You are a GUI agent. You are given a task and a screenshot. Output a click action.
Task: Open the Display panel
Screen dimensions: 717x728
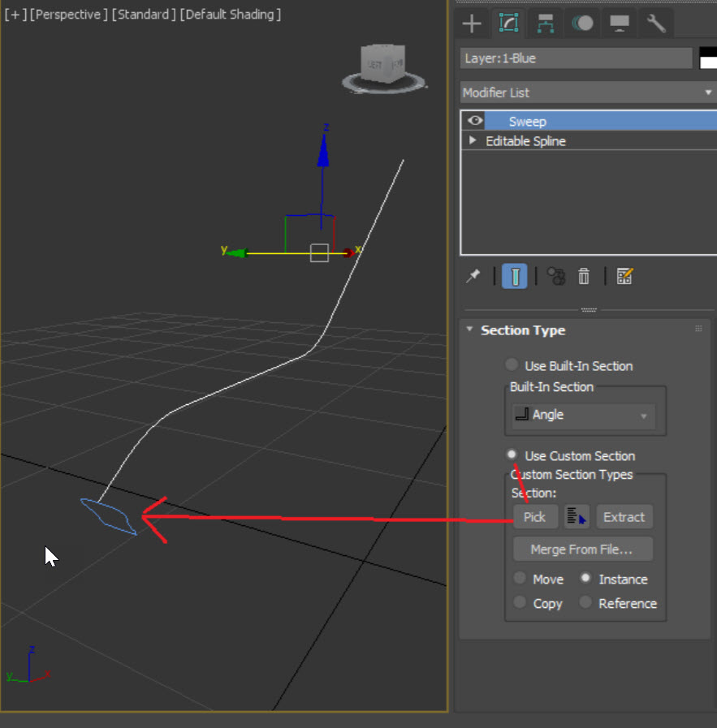[619, 24]
